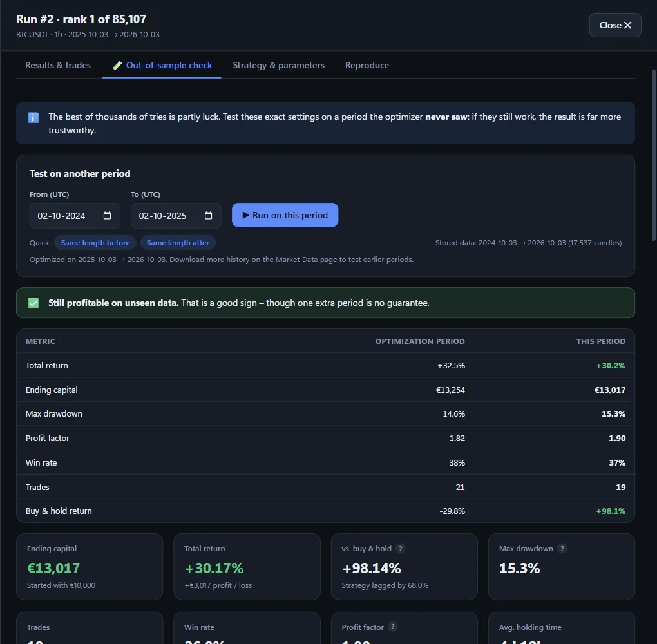Open Strategy & parameters tab
This screenshot has width=657, height=644.
click(x=279, y=65)
